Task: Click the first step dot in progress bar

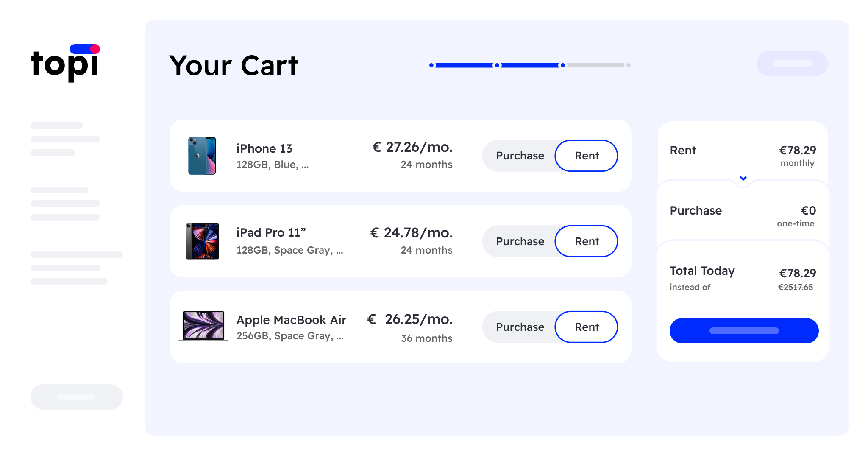Action: (x=431, y=65)
